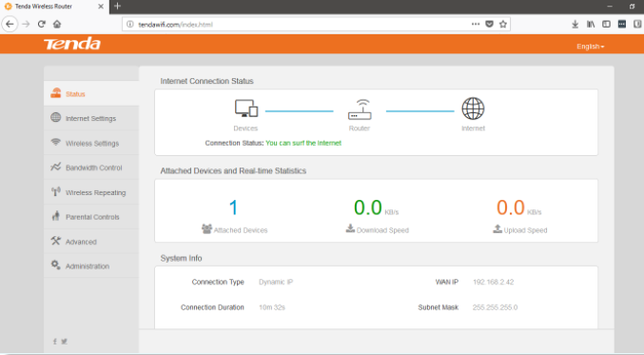
Task: Open the browser downloads panel
Action: click(575, 24)
